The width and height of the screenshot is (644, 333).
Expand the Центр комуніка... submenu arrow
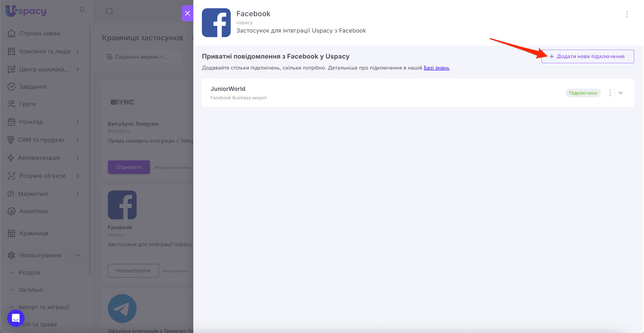78,69
